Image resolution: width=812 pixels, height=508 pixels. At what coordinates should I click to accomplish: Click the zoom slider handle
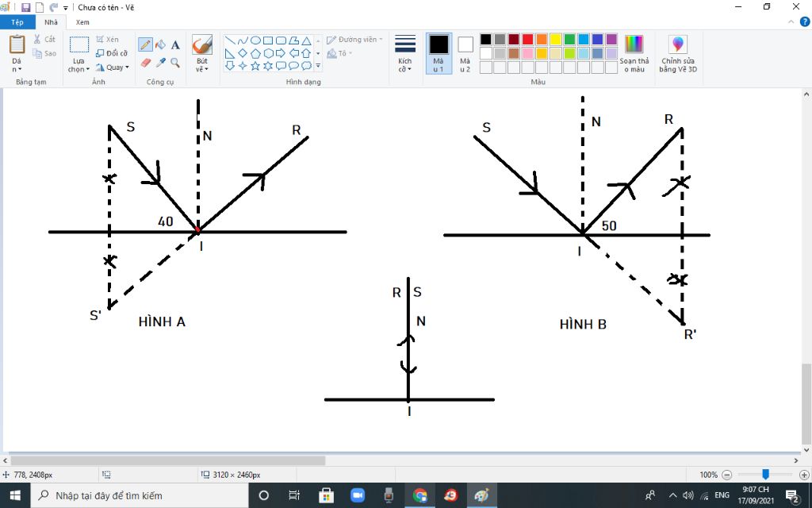pos(765,475)
